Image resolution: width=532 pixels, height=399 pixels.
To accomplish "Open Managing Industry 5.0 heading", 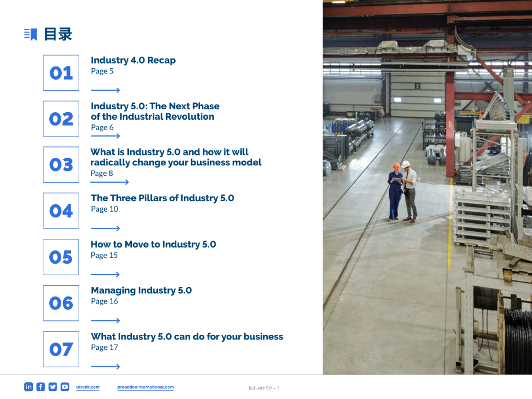I will point(142,290).
